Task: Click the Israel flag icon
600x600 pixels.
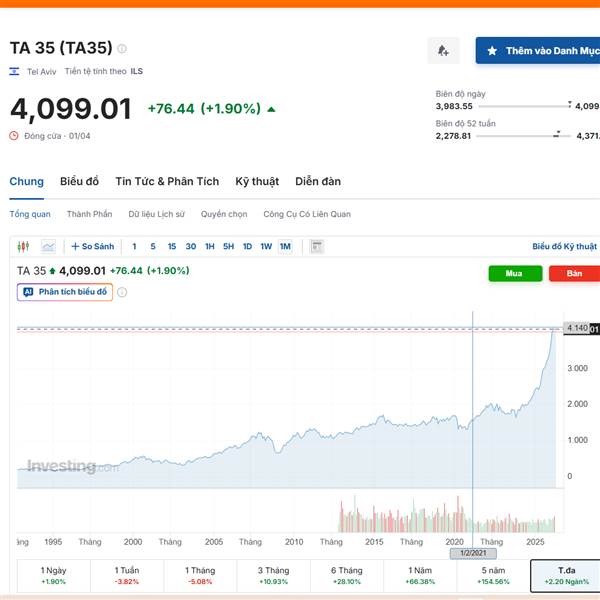Action: 14,72
